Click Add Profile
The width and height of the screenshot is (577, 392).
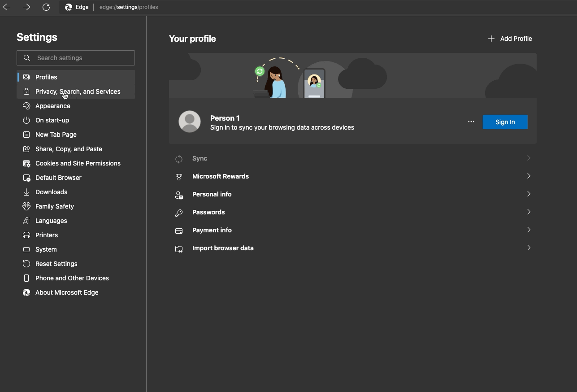click(x=510, y=39)
